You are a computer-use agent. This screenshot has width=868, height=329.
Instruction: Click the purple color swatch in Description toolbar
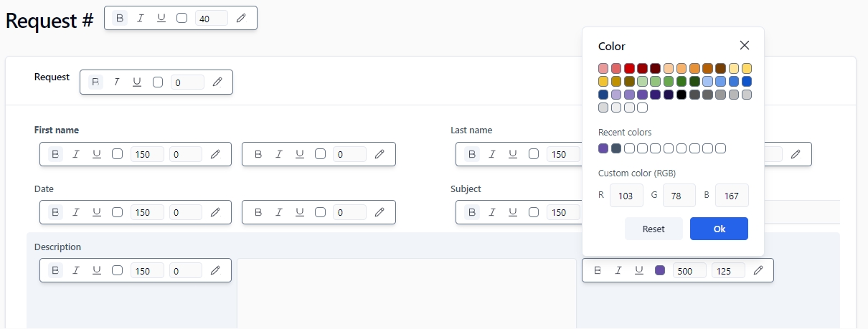[x=660, y=270]
